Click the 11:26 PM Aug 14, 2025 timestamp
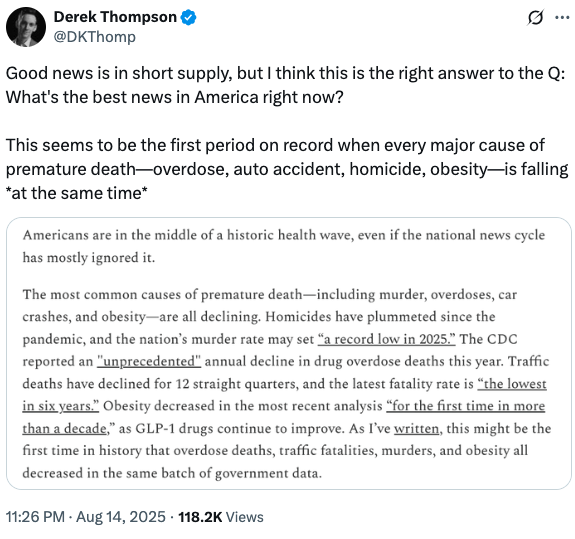The height and width of the screenshot is (539, 575). point(86,517)
